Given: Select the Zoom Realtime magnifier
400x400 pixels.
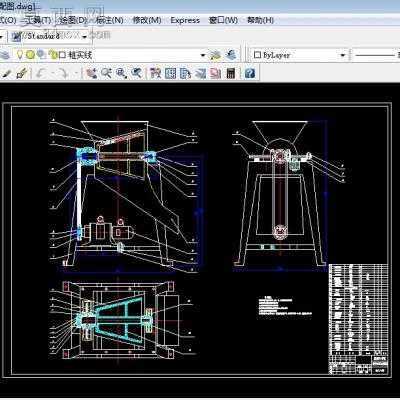Looking at the screenshot, I should click(107, 73).
